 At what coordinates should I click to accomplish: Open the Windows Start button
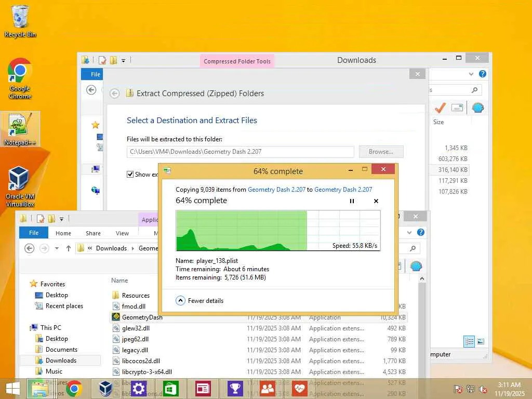[x=12, y=389]
